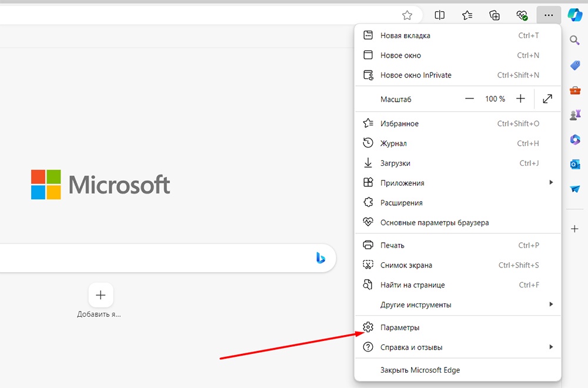Viewport: 588px width, 388px height.
Task: Click the sidebar plus to customize
Action: click(574, 229)
